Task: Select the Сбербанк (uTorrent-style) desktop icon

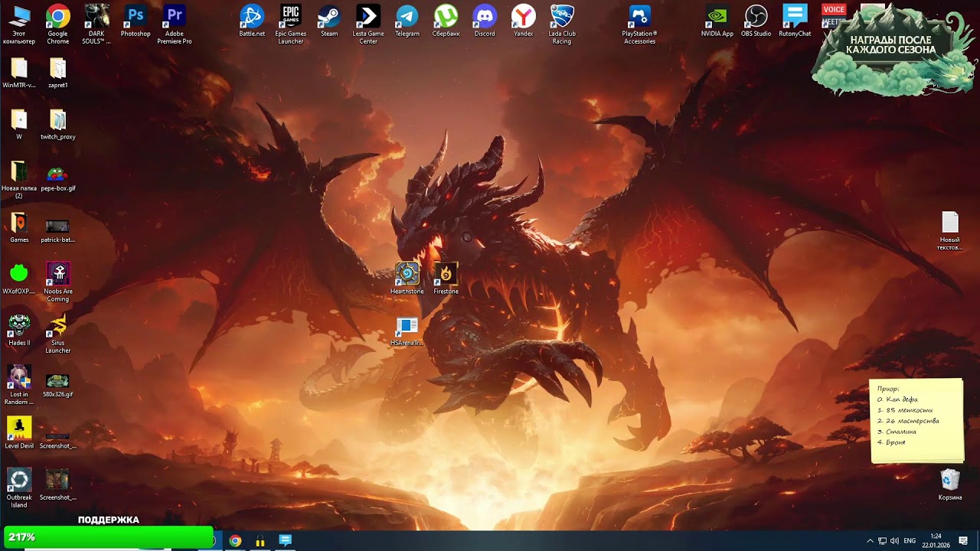Action: (446, 21)
